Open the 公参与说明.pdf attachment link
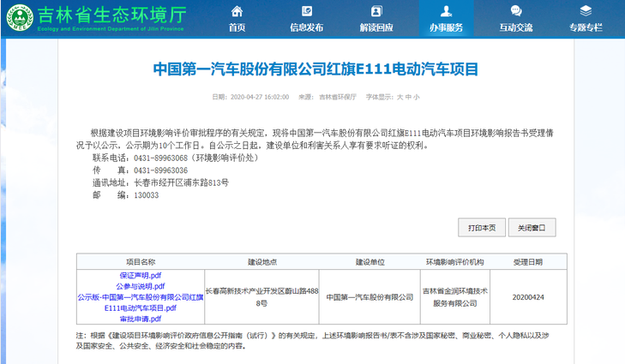The width and height of the screenshot is (625, 364). [140, 286]
